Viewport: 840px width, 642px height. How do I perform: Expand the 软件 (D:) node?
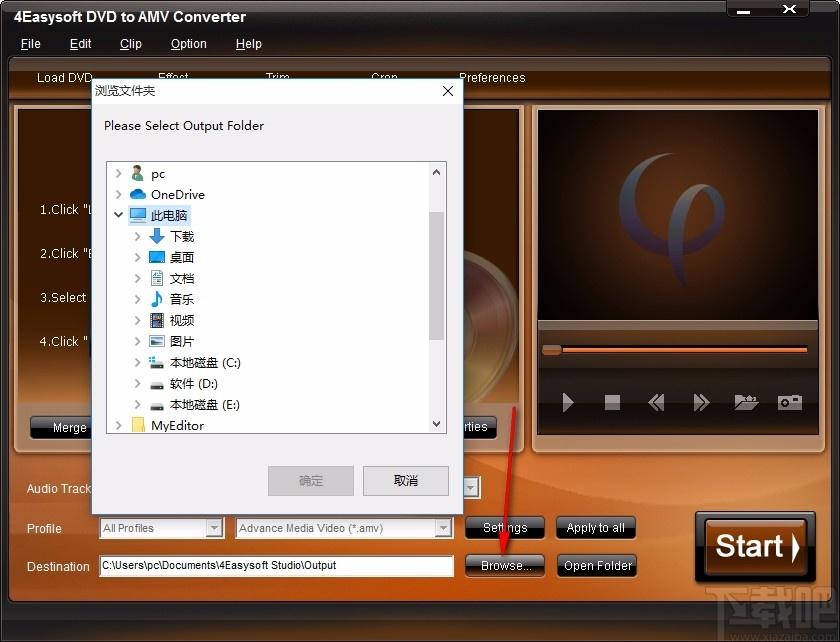point(138,383)
